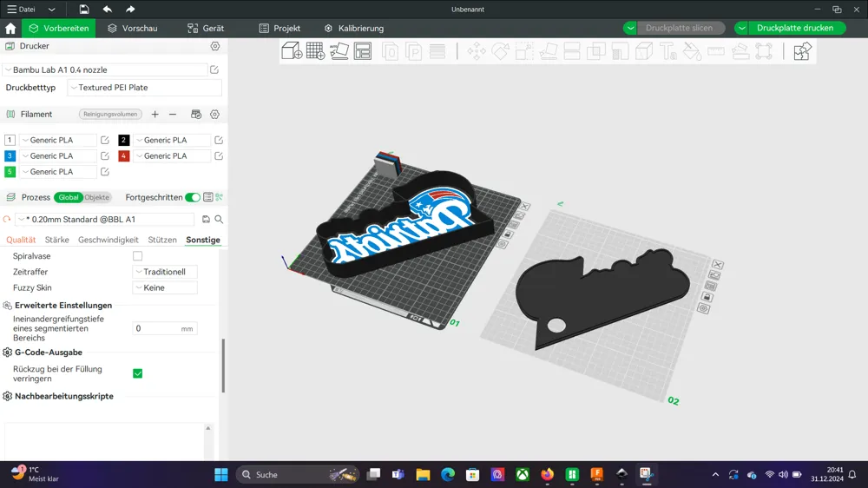
Task: Uncheck Rückzug bei der Füllung verringern
Action: (138, 373)
